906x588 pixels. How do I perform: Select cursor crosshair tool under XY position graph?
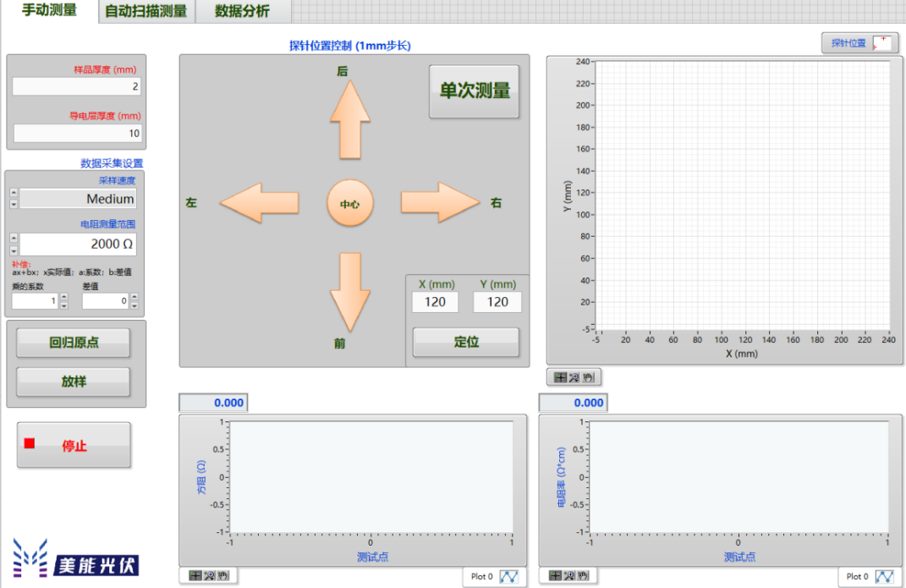[560, 377]
